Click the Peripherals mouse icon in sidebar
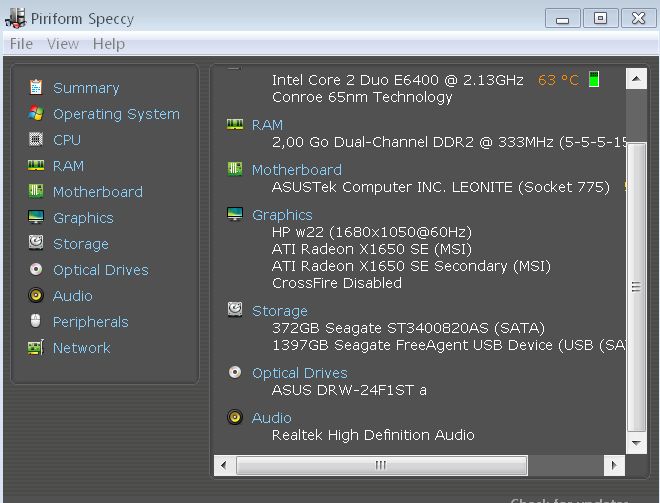660x503 pixels. click(36, 321)
